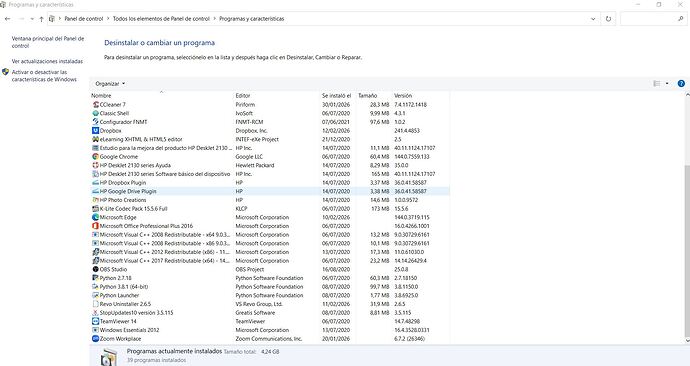
Task: Click the Dropbox program icon
Action: click(x=95, y=131)
